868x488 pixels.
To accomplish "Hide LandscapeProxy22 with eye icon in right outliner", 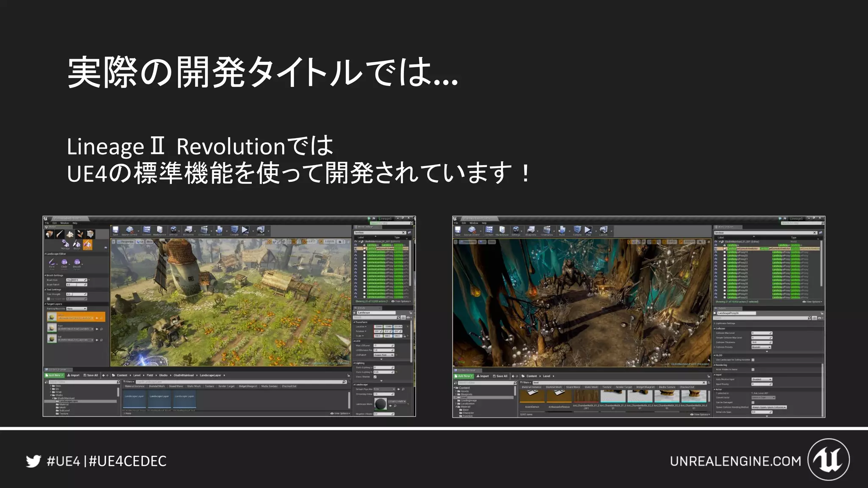I will pyautogui.click(x=716, y=263).
